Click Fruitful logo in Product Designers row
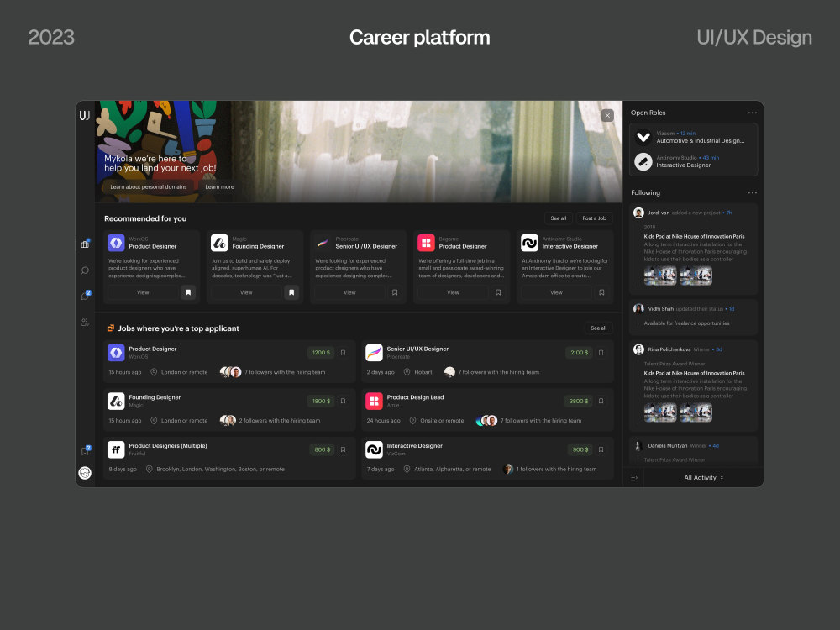The width and height of the screenshot is (840, 630). (116, 449)
